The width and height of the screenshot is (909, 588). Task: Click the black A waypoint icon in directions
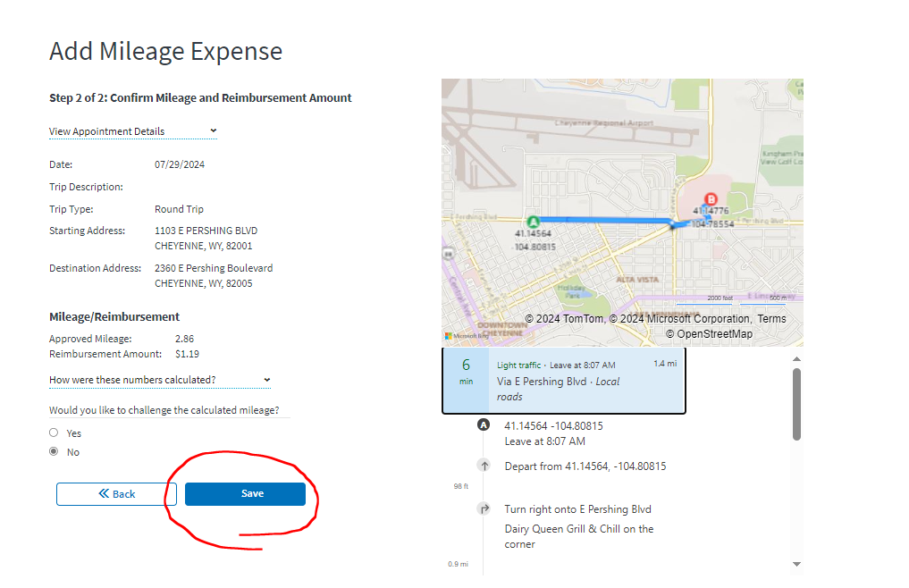(x=484, y=425)
